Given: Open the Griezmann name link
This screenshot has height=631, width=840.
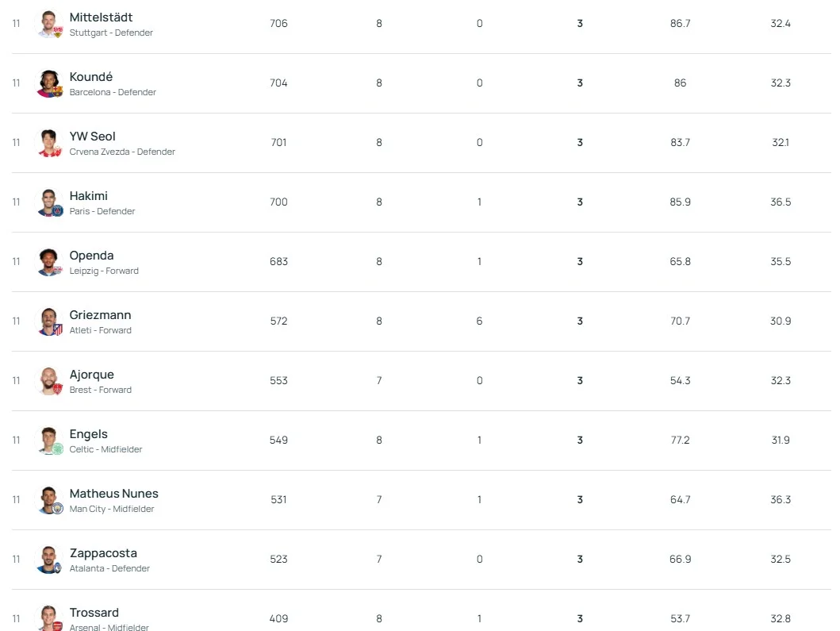Looking at the screenshot, I should (100, 315).
